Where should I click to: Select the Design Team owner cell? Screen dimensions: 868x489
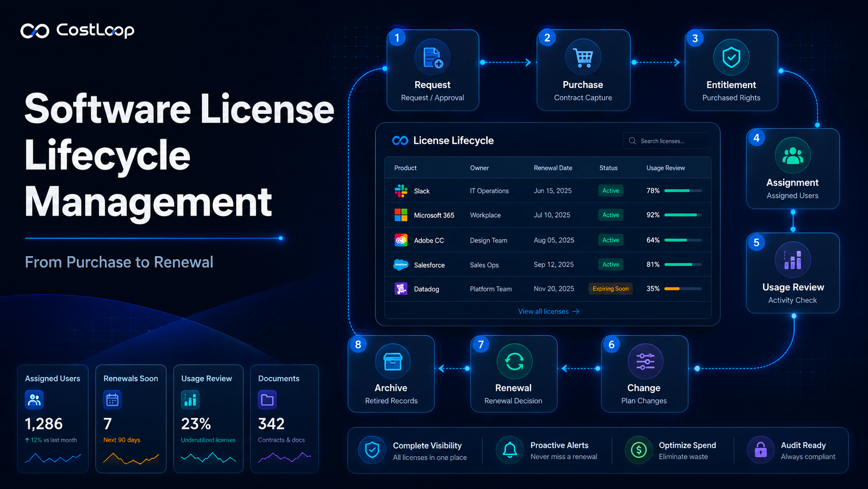pos(489,241)
